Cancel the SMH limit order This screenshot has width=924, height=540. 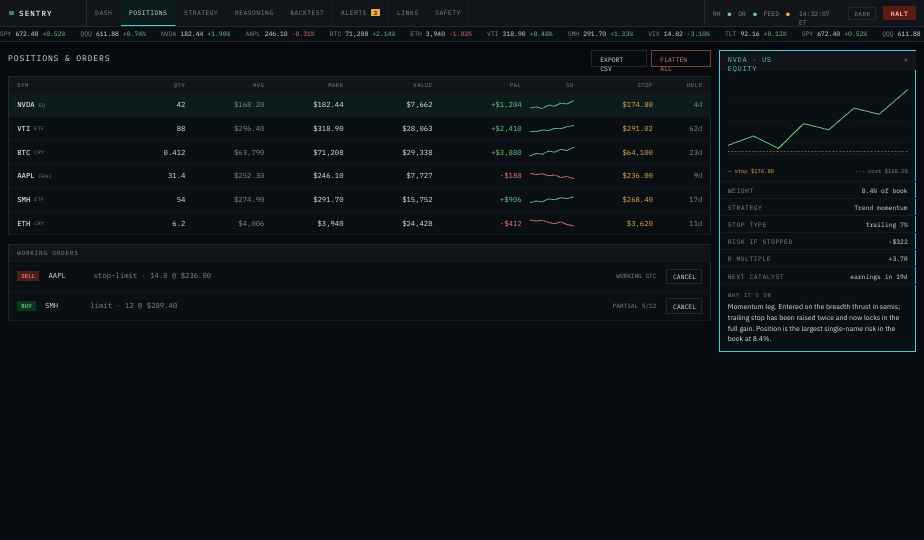[x=684, y=307]
